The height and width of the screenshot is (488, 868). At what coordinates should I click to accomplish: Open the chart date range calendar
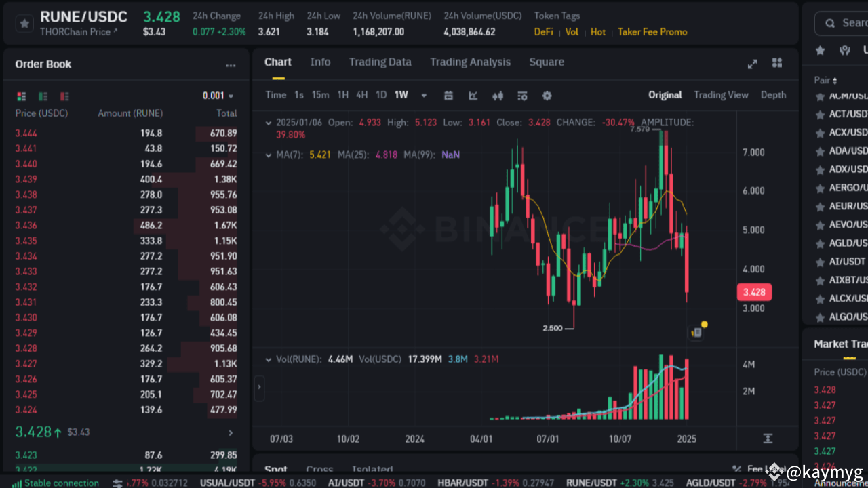click(x=448, y=96)
